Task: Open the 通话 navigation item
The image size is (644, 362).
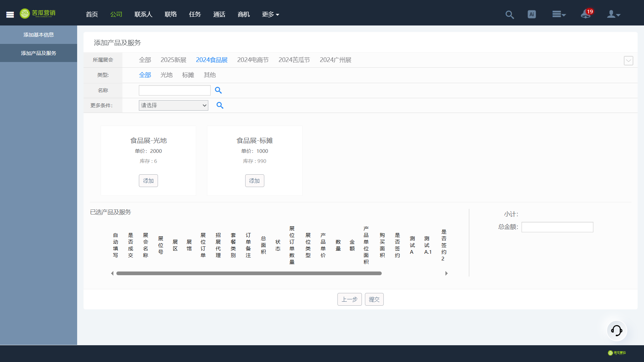Action: pos(219,14)
